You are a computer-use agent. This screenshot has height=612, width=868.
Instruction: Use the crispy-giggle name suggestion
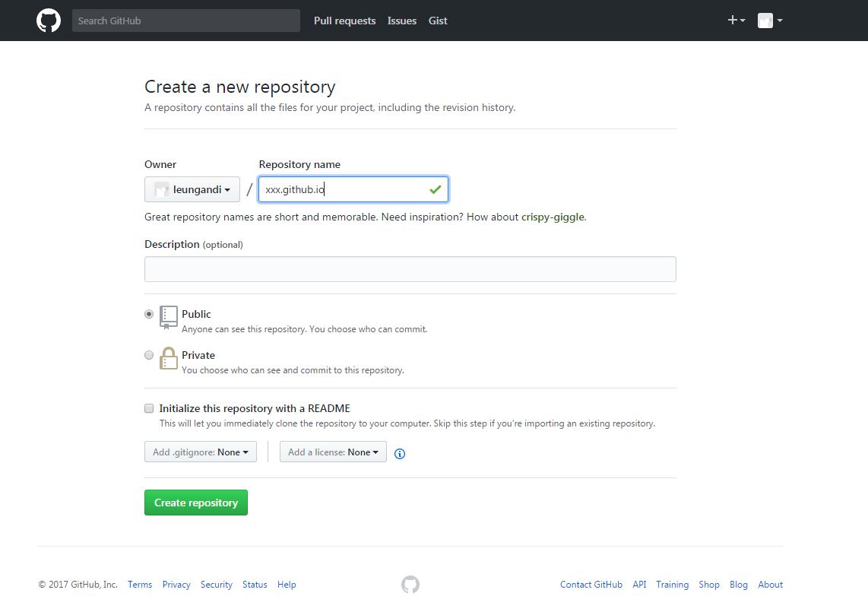tap(553, 217)
